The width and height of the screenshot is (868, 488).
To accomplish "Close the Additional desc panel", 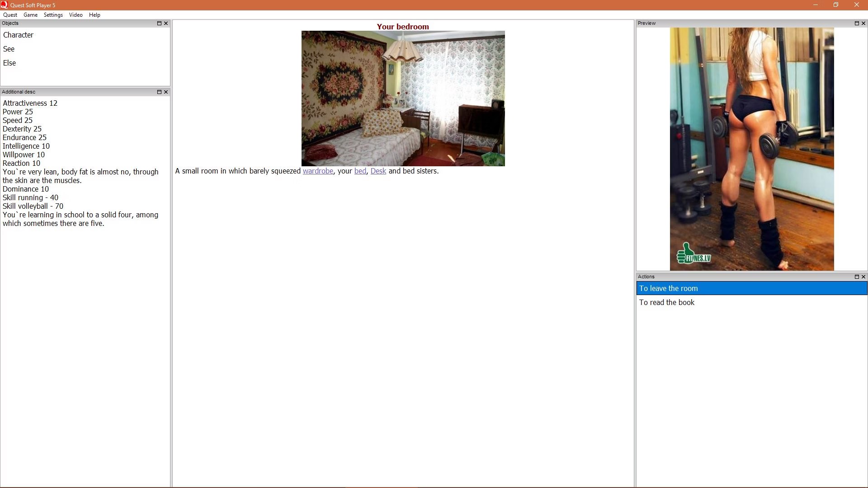I will [166, 92].
